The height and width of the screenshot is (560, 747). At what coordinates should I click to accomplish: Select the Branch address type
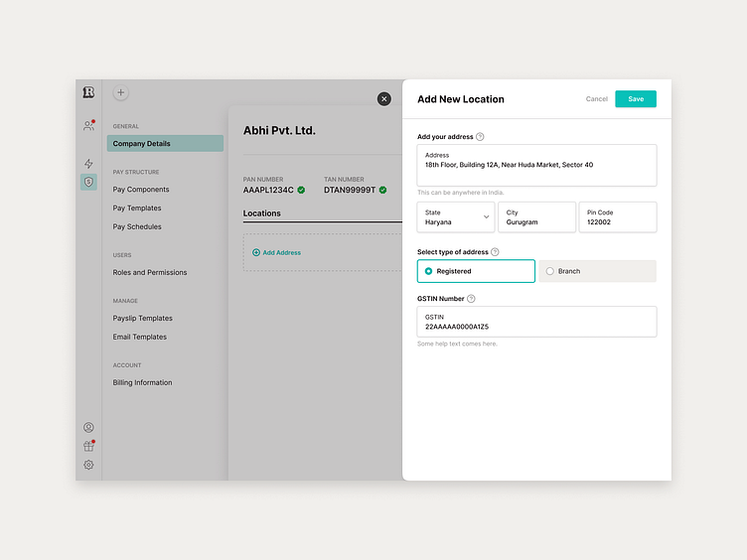597,271
